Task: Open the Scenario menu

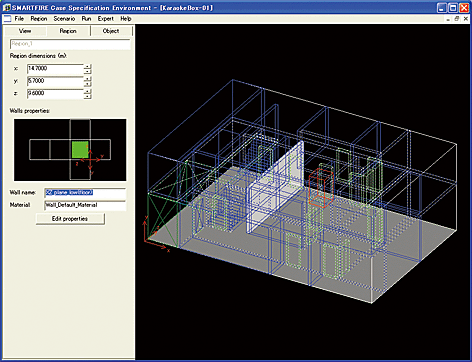Action: [64, 19]
